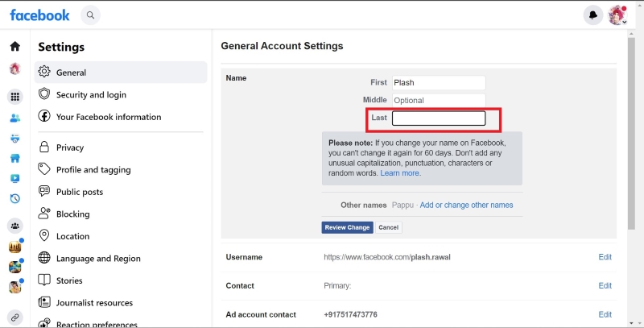
Task: Click the Your Facebook information icon
Action: point(44,116)
